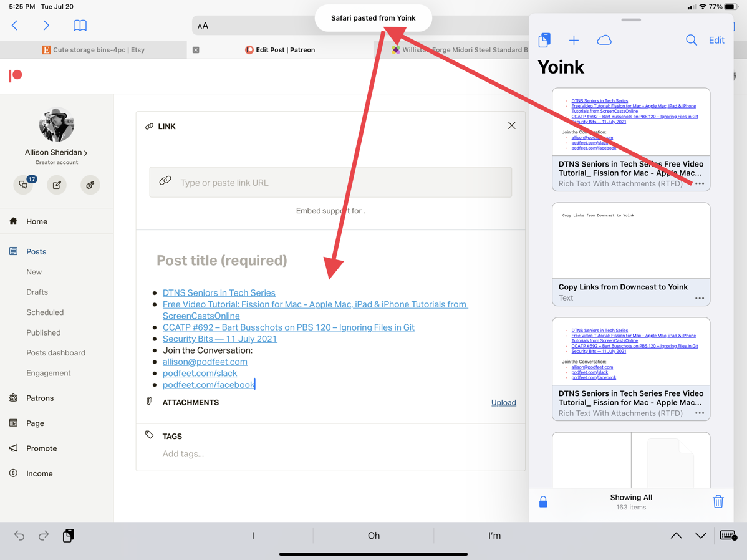Click the Upload attachments link
Viewport: 747px width, 560px height.
click(x=503, y=402)
